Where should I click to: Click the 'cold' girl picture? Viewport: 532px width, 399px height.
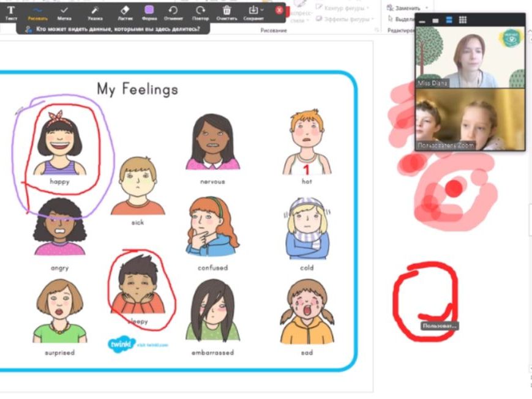pos(307,229)
